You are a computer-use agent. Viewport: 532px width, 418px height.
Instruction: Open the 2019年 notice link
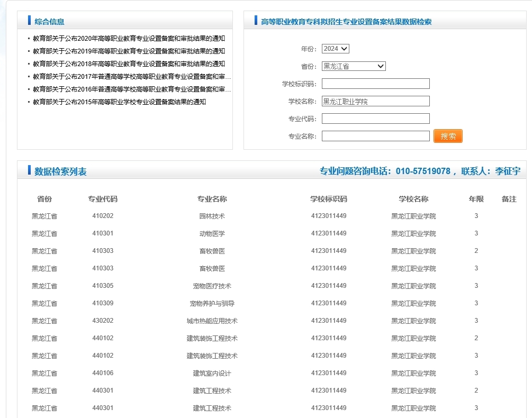pyautogui.click(x=129, y=51)
